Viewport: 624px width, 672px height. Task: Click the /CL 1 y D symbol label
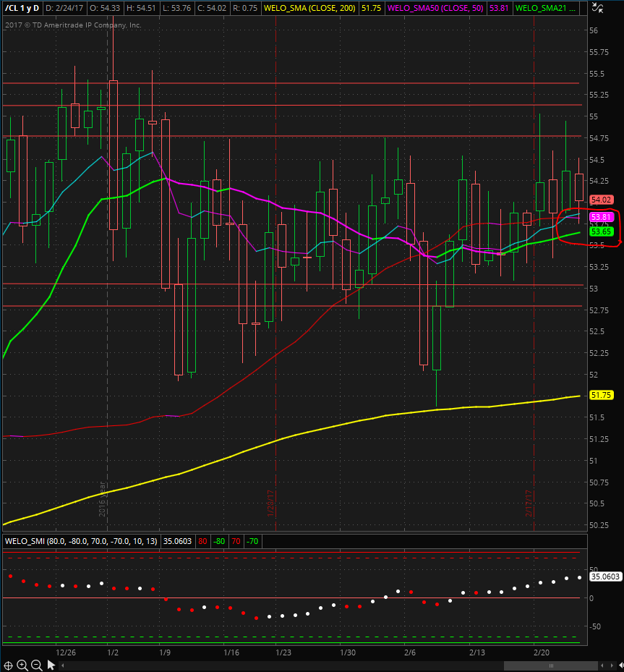[22, 8]
